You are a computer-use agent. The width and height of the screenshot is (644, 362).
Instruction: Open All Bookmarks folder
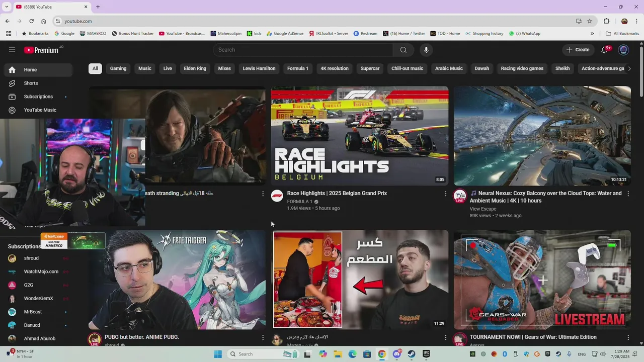tap(622, 34)
